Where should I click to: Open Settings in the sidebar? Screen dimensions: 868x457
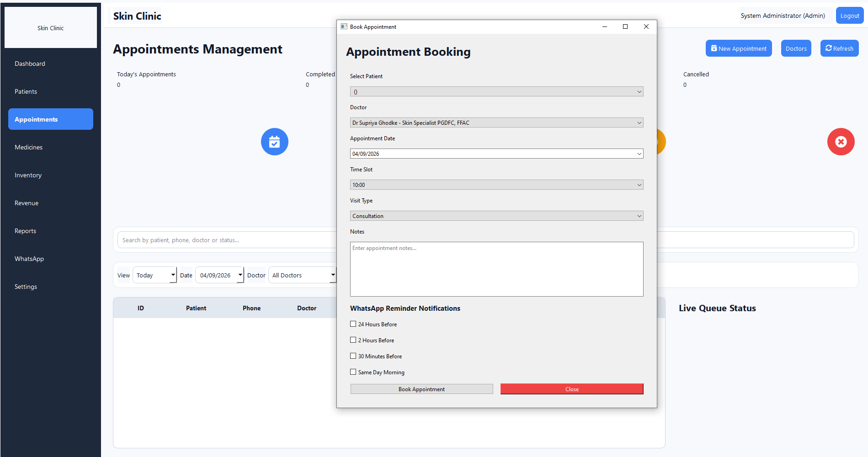tap(51, 287)
